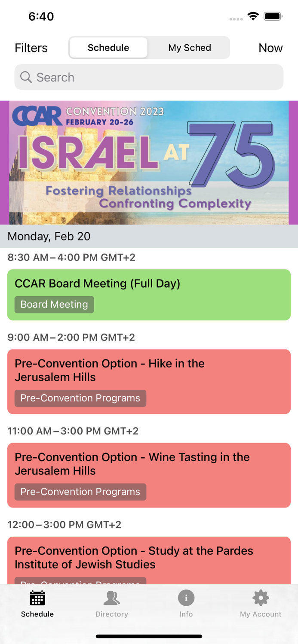The image size is (298, 644).
Task: Tap the Israel at 75 convention banner
Action: pos(149,163)
